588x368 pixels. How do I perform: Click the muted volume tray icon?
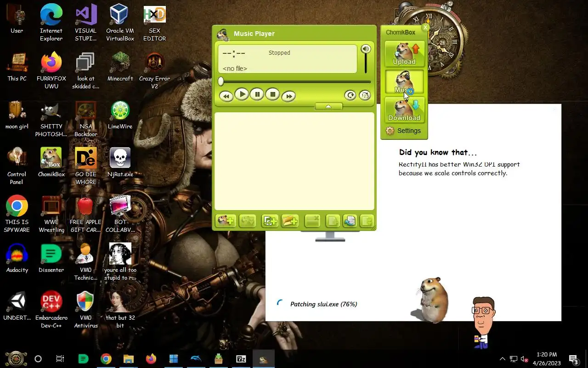coord(524,359)
